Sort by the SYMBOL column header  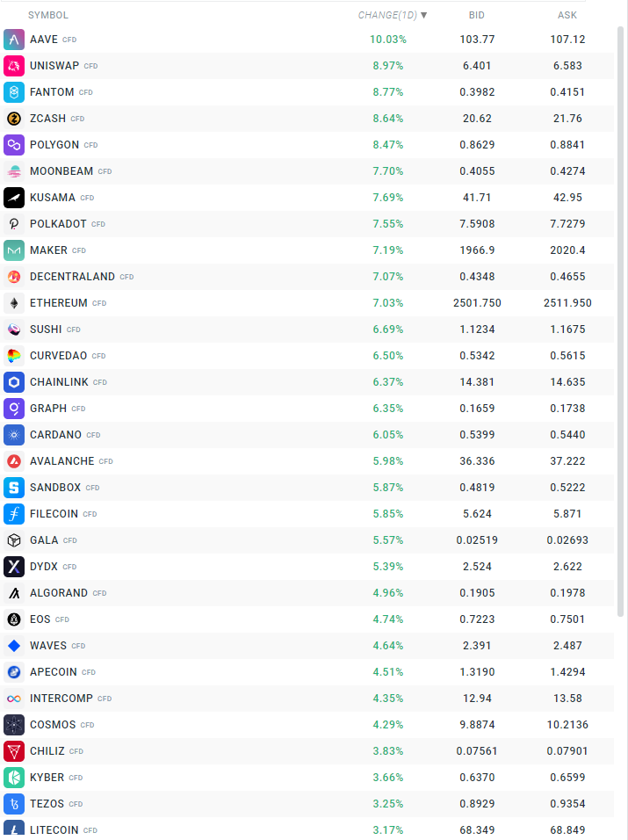47,15
